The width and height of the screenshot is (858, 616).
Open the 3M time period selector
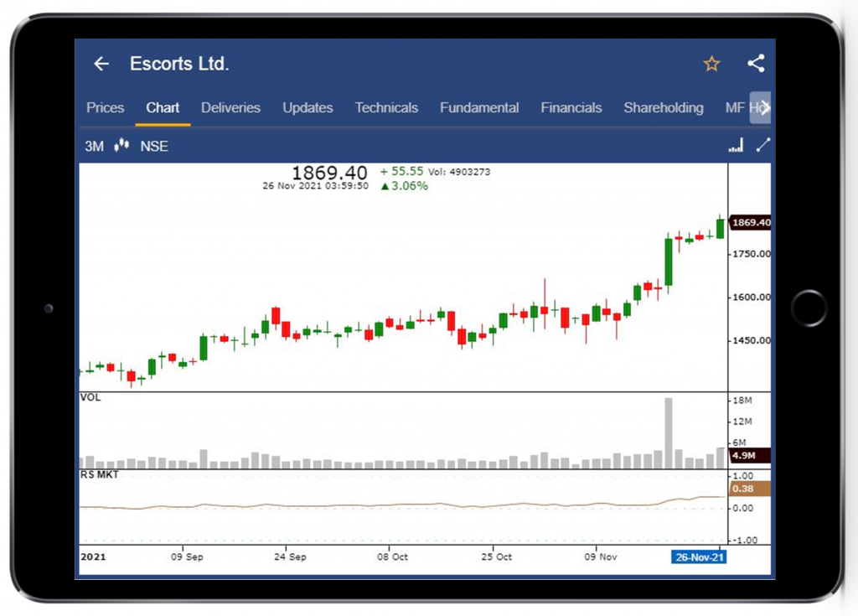pyautogui.click(x=94, y=146)
